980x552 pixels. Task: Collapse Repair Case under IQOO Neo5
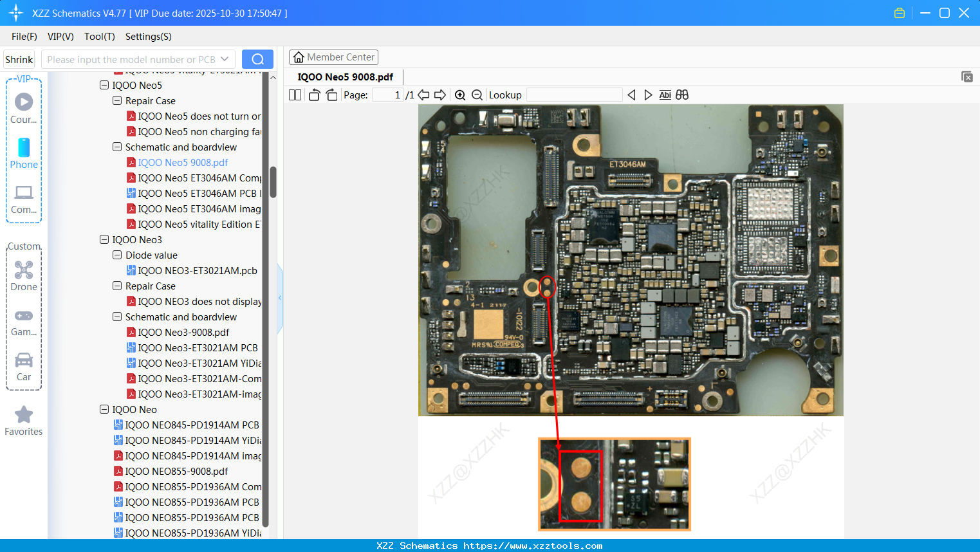[117, 100]
